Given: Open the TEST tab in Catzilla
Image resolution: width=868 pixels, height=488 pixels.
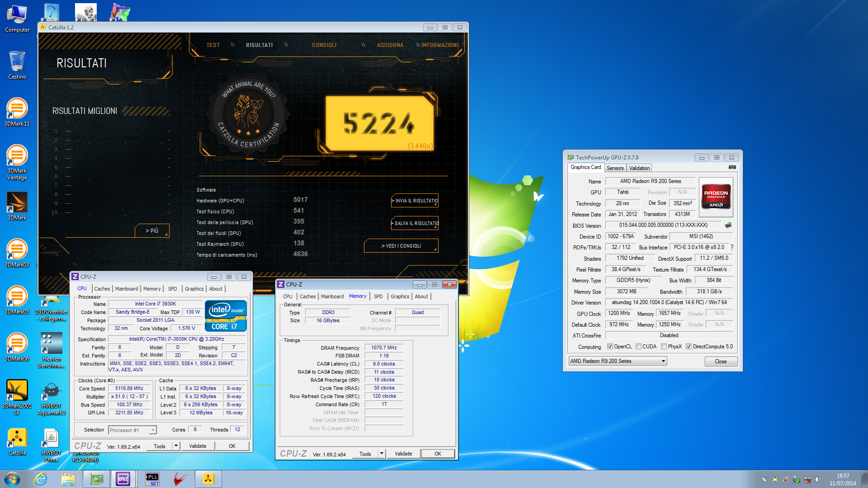Looking at the screenshot, I should pyautogui.click(x=213, y=45).
